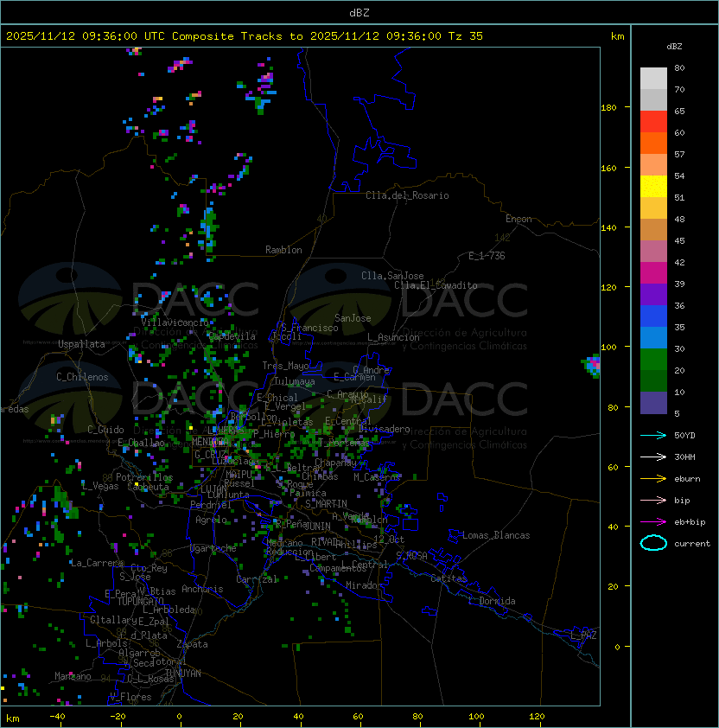Viewport: 719px width, 728px height.
Task: Select the slate-purple bottom legend swatch
Action: coord(653,403)
